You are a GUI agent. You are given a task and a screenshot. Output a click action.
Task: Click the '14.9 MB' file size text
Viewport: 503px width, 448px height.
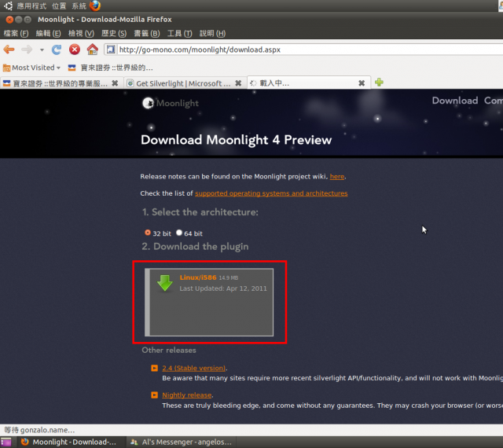pos(229,278)
